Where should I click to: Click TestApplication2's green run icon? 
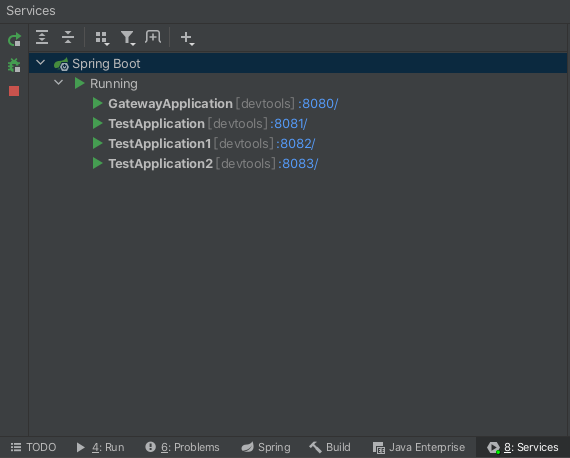pyautogui.click(x=97, y=163)
